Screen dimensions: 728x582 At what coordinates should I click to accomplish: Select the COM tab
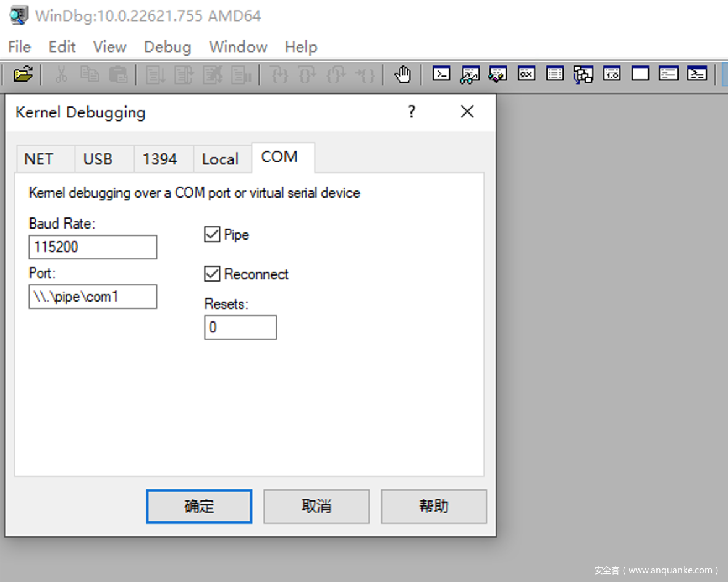[x=283, y=158]
